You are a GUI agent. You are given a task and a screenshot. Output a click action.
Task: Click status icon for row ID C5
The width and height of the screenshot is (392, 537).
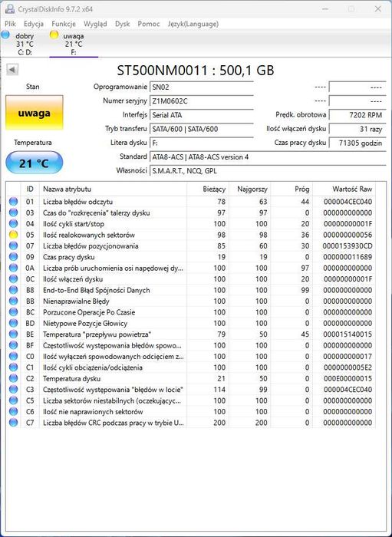13,400
